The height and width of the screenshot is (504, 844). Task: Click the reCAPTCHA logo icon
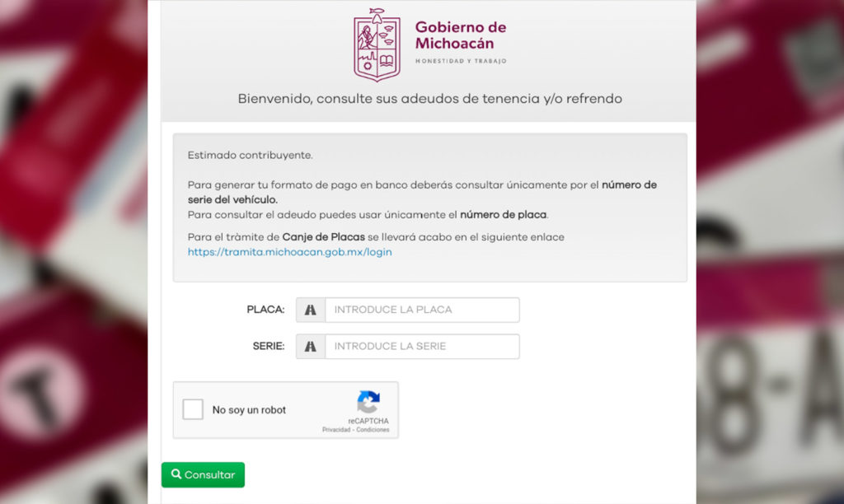tap(368, 403)
